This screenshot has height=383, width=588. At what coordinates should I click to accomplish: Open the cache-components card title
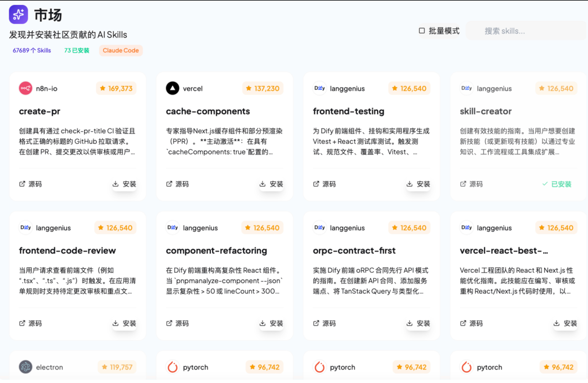click(x=208, y=111)
